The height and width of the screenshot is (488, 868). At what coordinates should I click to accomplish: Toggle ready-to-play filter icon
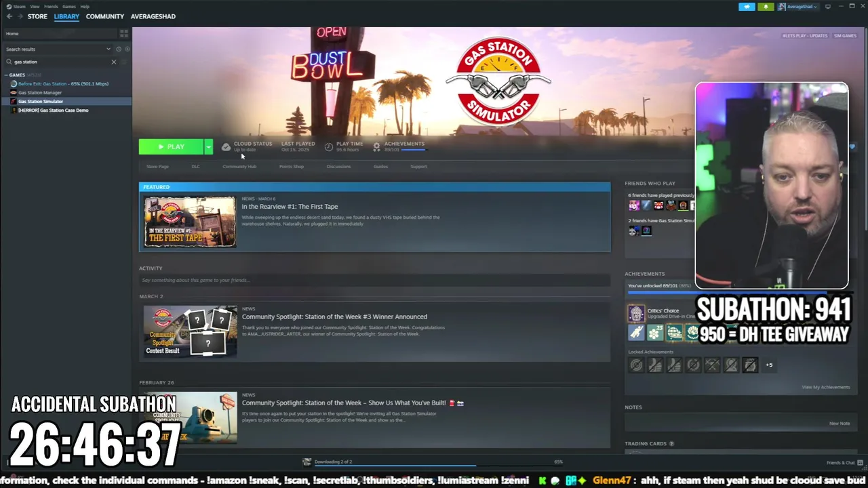pos(127,49)
